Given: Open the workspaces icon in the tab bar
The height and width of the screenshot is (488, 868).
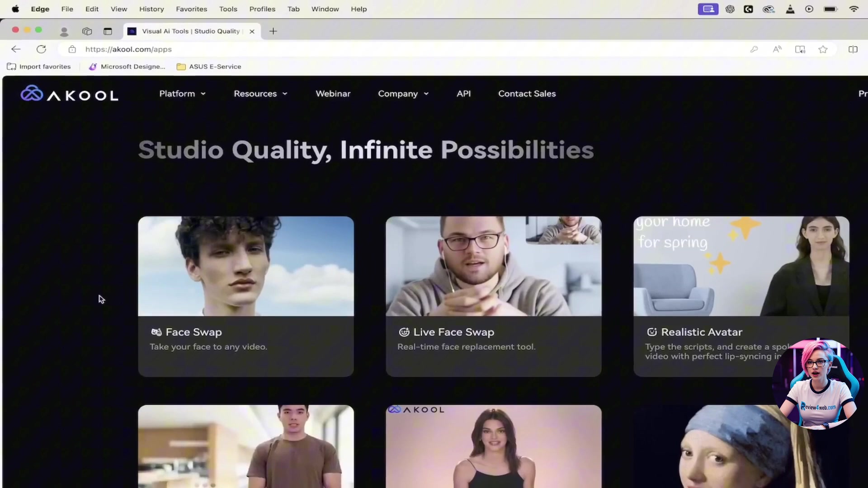Looking at the screenshot, I should click(x=87, y=31).
